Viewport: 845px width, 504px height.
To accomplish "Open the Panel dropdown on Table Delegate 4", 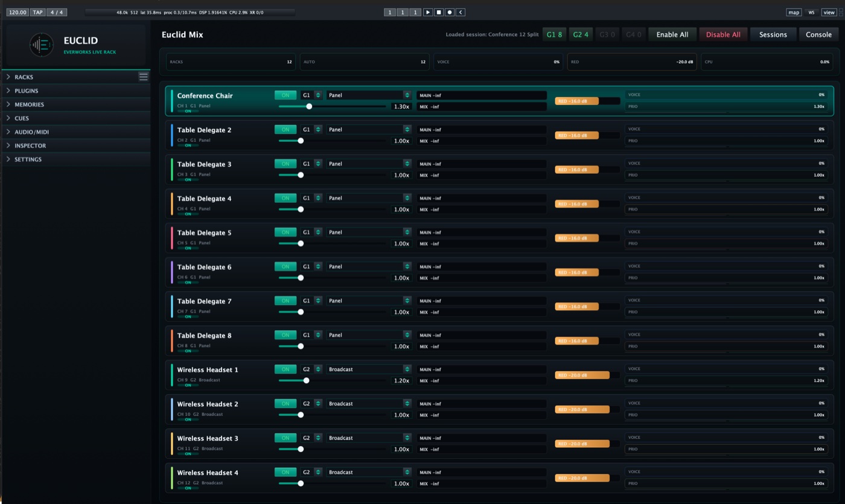I will [x=369, y=198].
